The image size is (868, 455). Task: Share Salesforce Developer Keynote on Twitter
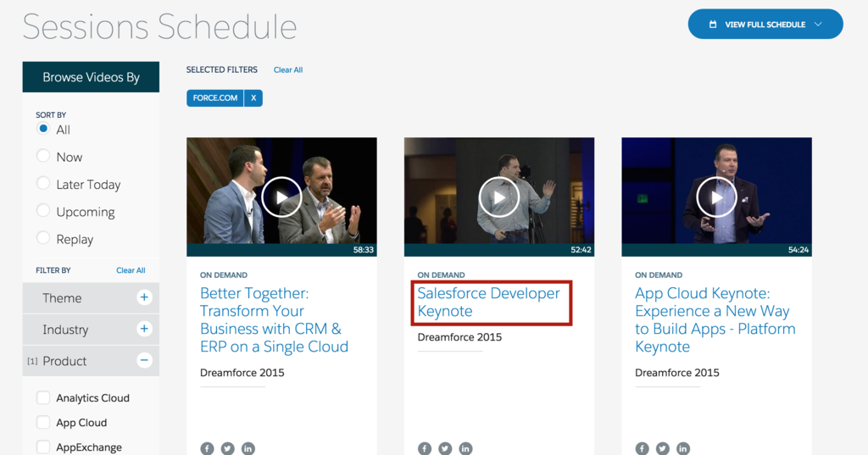pos(445,448)
